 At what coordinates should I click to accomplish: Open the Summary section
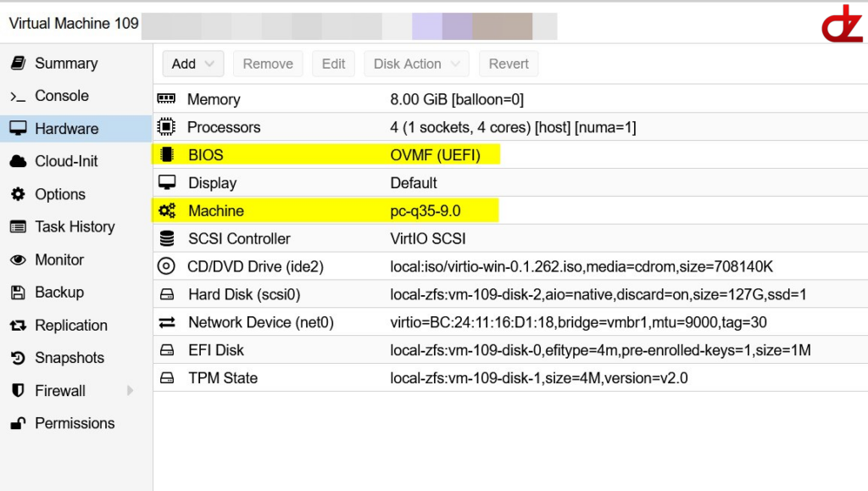click(65, 64)
